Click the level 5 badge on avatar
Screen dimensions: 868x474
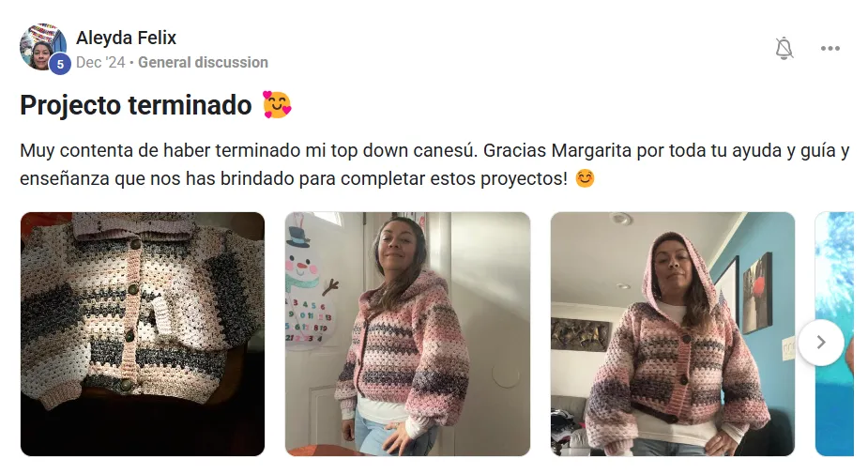click(x=60, y=64)
